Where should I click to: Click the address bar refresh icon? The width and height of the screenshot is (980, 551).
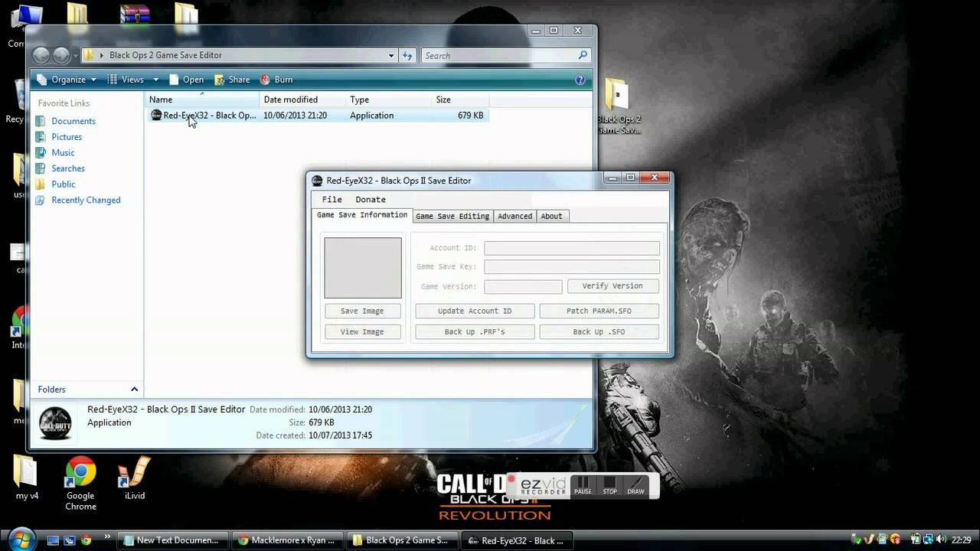coord(407,55)
